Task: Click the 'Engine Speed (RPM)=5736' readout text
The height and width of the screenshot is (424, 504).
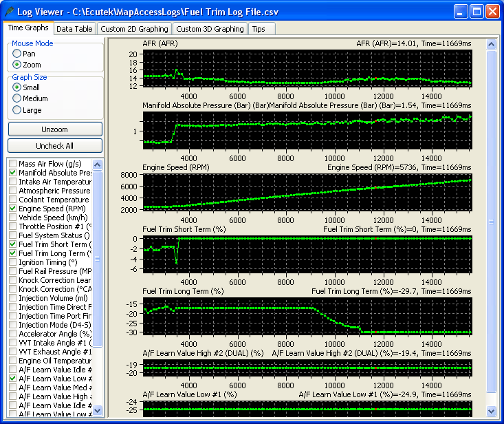Action: [x=372, y=167]
